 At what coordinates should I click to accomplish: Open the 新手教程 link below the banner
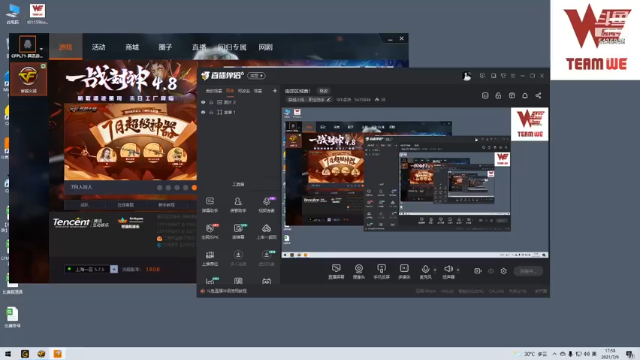[166, 205]
